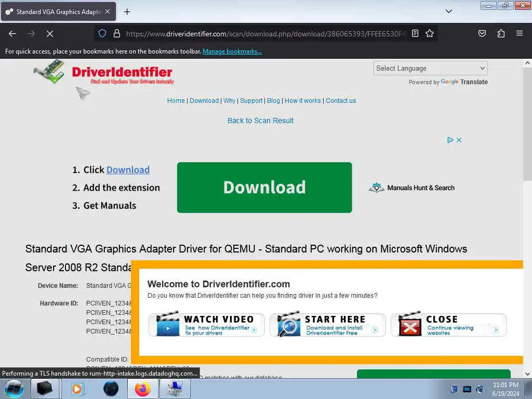Viewport: 532px width, 399px height.
Task: Expand the list all tabs chevron
Action: [448, 11]
